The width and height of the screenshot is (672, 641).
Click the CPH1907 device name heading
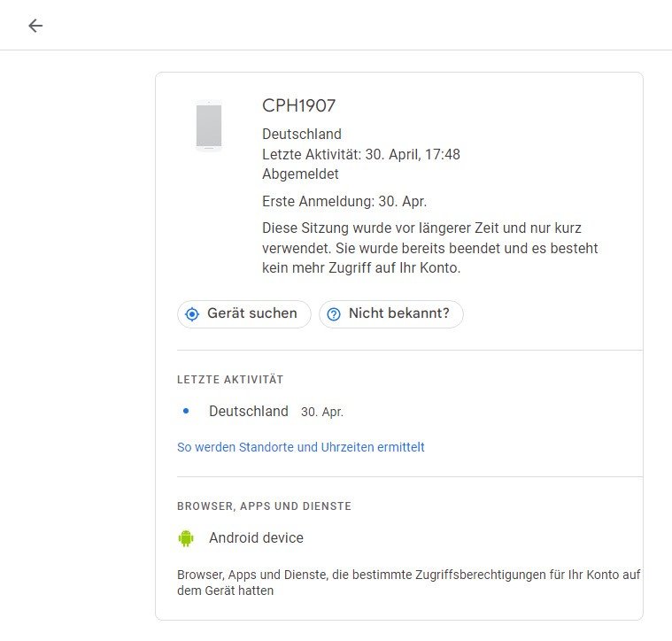click(x=299, y=105)
